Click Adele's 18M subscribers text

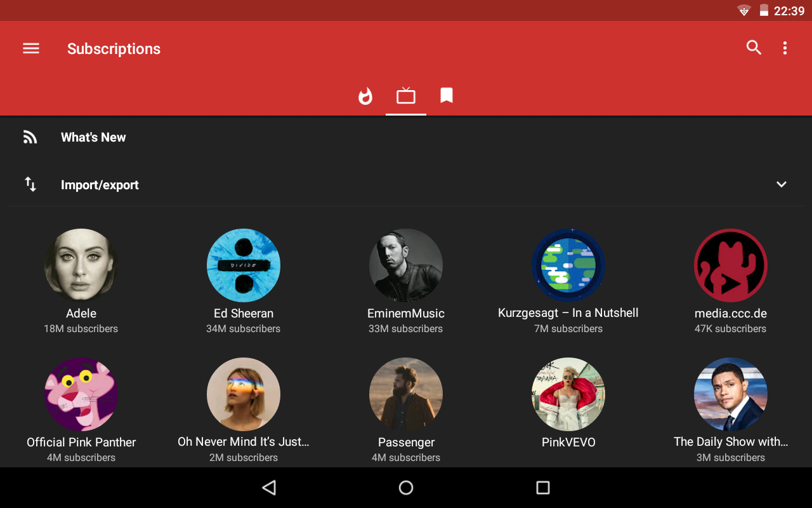coord(81,329)
